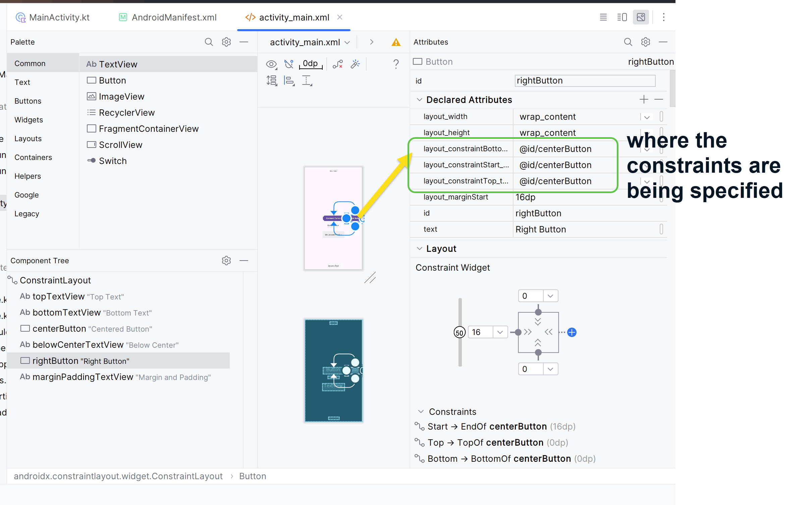The width and height of the screenshot is (812, 505).
Task: Switch to Code view mode
Action: point(603,17)
